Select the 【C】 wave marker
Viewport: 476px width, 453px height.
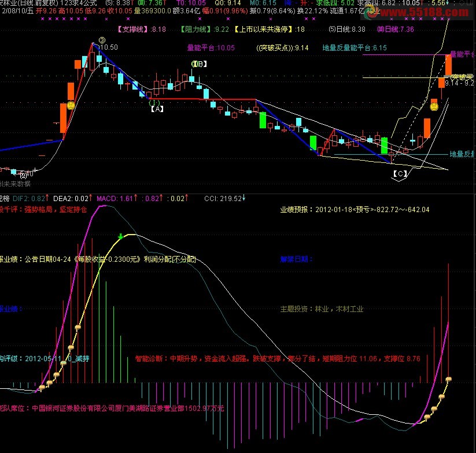400,173
